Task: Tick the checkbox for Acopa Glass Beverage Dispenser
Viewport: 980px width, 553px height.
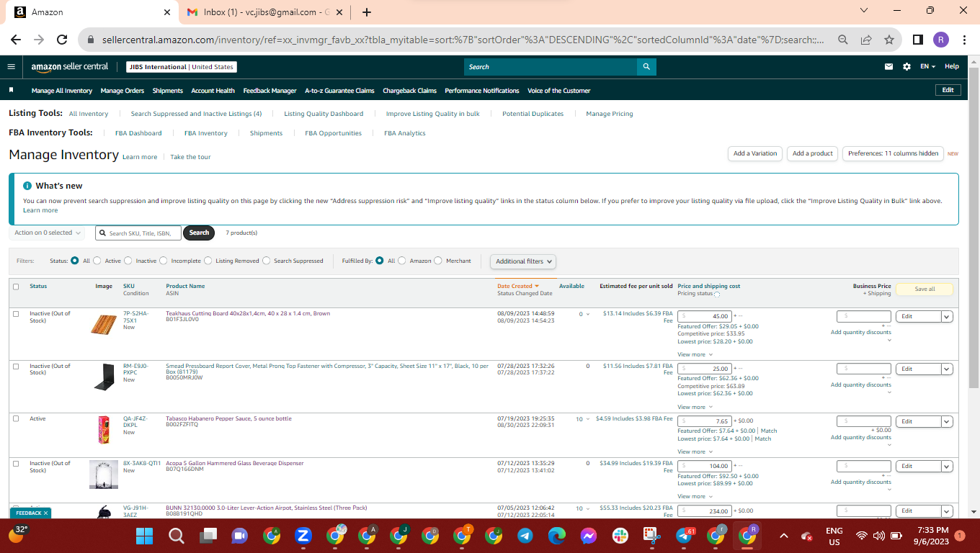Action: 16,464
